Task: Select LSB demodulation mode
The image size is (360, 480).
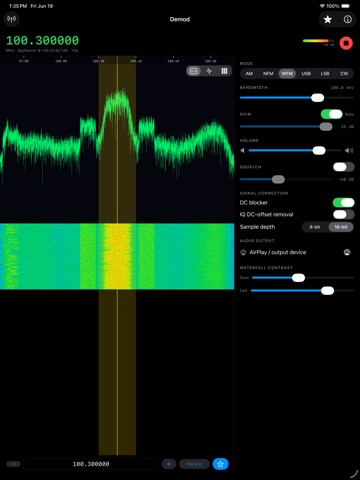Action: click(x=325, y=74)
